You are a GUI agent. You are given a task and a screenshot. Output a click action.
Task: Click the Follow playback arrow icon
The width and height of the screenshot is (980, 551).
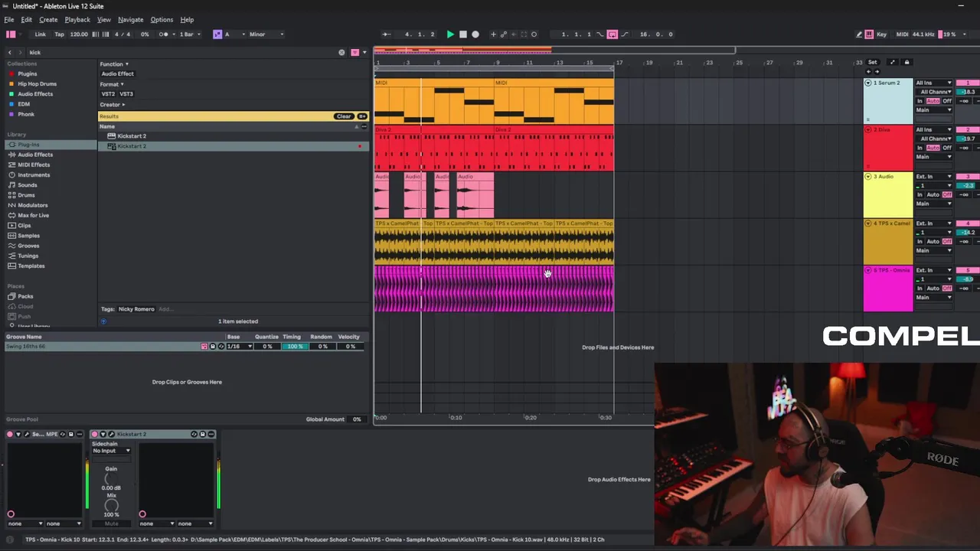pyautogui.click(x=387, y=34)
